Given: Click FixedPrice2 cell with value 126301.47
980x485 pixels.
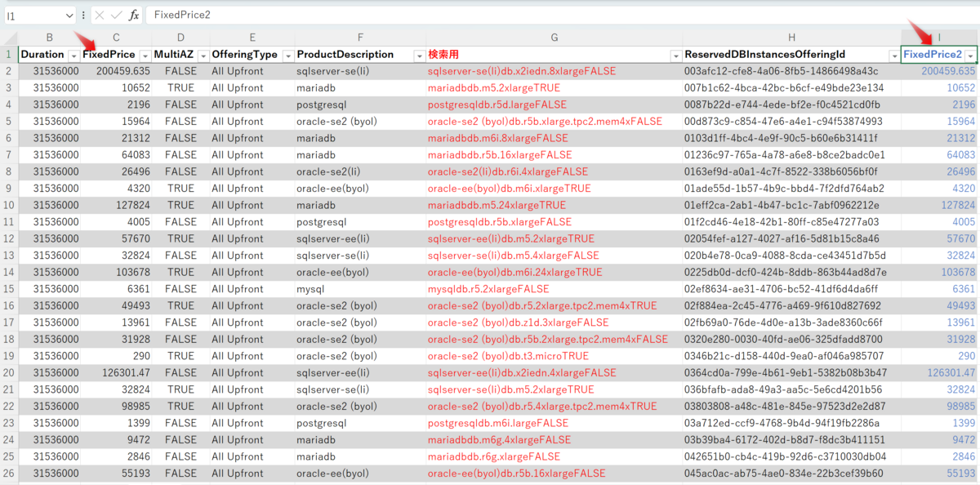Looking at the screenshot, I should pos(939,372).
